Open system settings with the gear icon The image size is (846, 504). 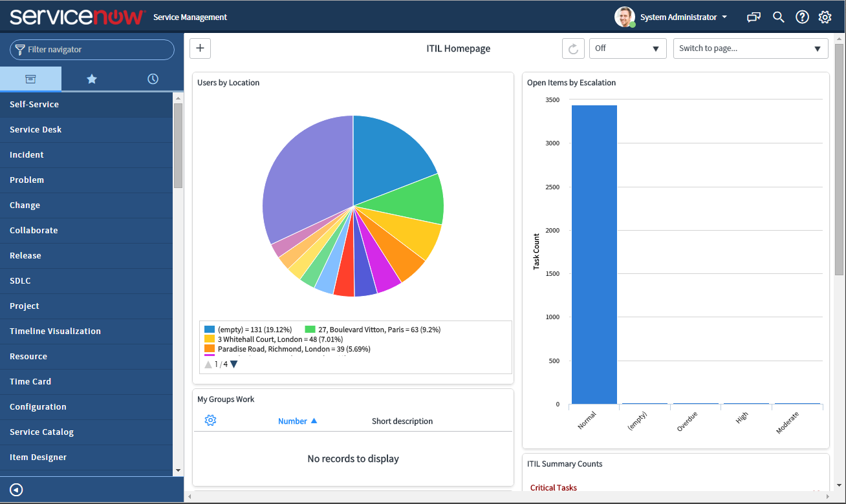[x=825, y=17]
